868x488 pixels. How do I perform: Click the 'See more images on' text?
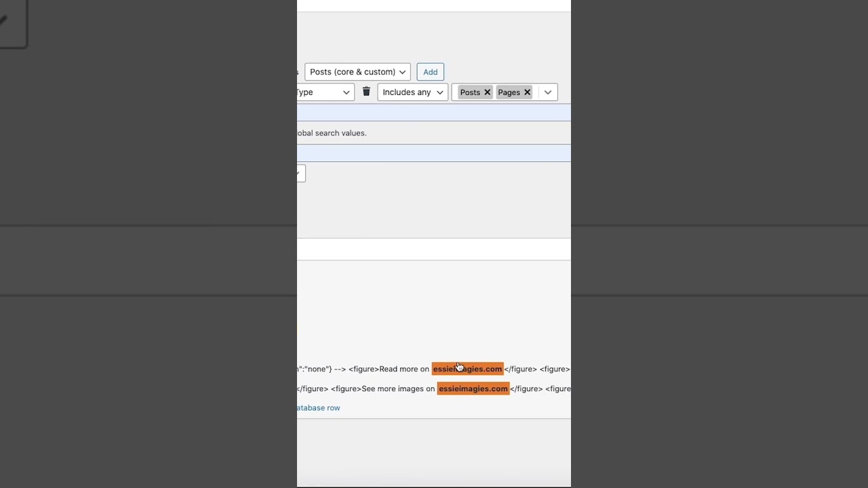point(398,388)
